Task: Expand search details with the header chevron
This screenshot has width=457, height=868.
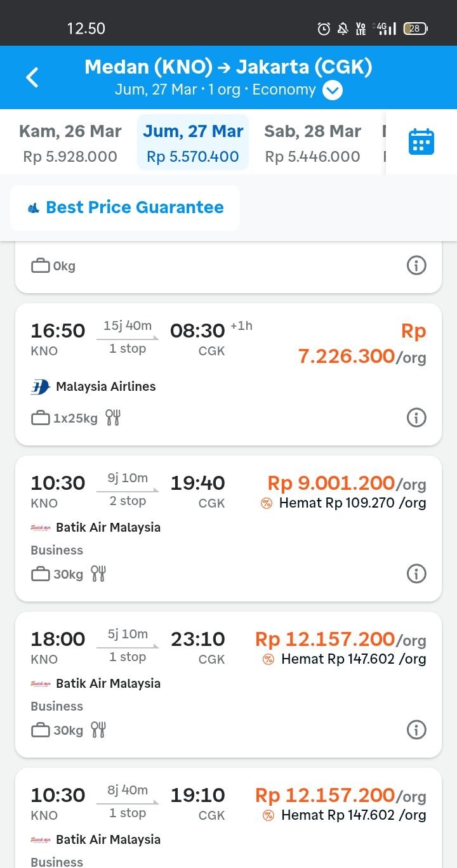Action: coord(332,90)
